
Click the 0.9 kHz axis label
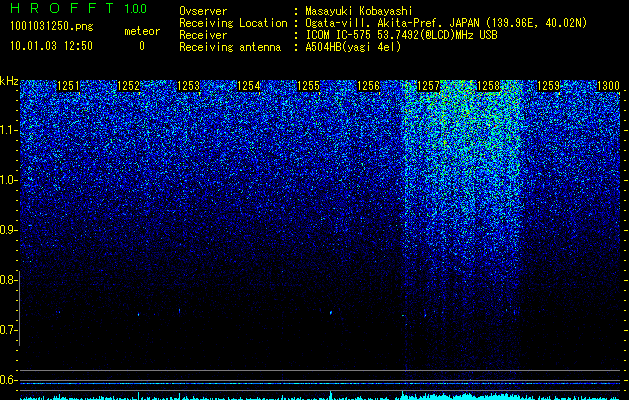(8, 230)
